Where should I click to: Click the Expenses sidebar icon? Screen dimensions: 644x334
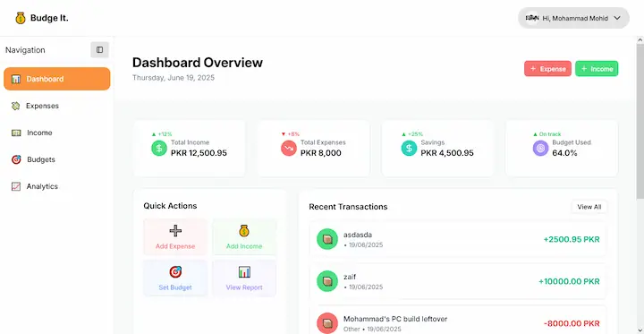(15, 106)
